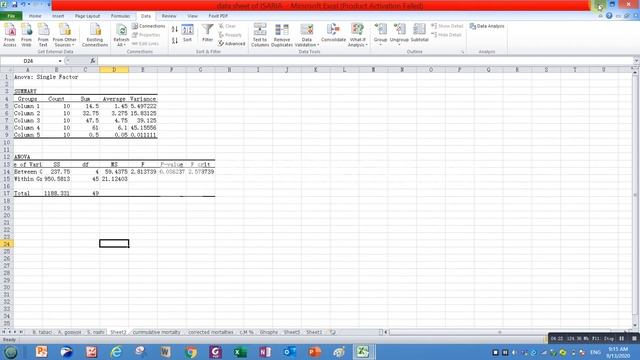
Task: Open OneNote from the taskbar
Action: [265, 351]
